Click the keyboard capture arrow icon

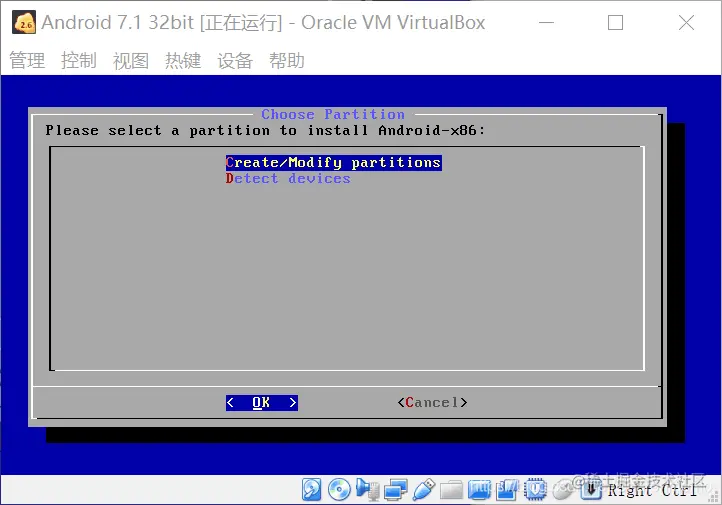[591, 489]
